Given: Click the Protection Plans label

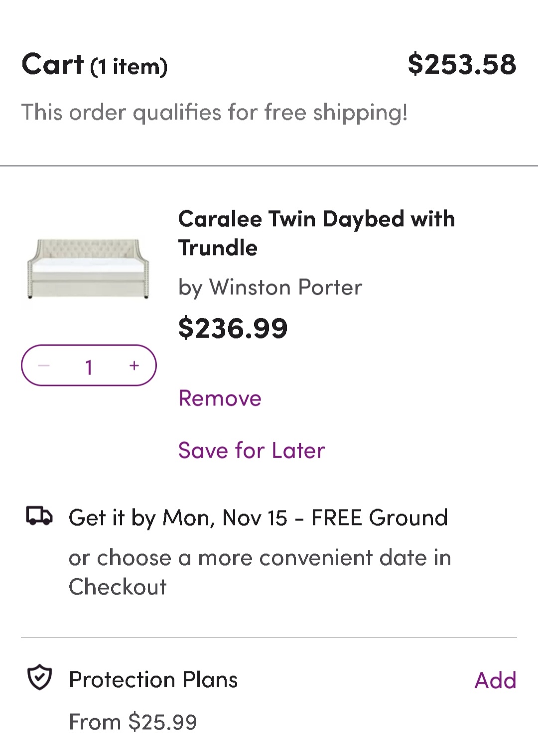Looking at the screenshot, I should 153,680.
